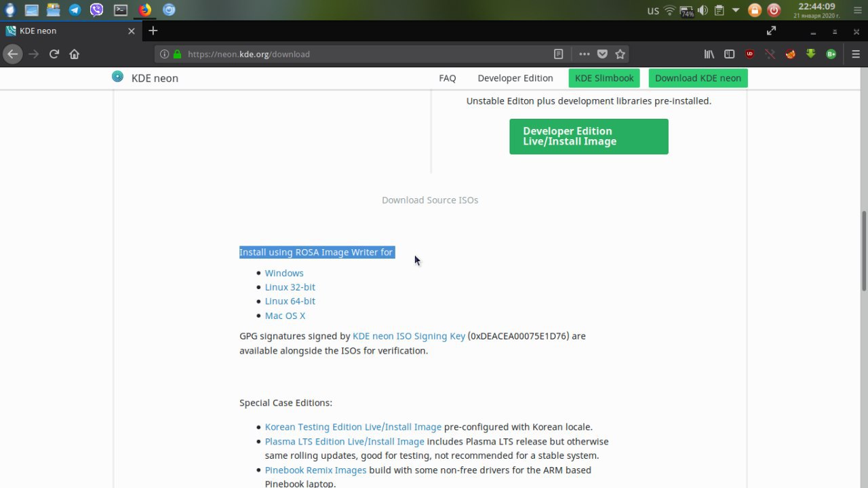Open the green download arrow extension
Viewport: 868px width, 488px height.
tap(810, 54)
